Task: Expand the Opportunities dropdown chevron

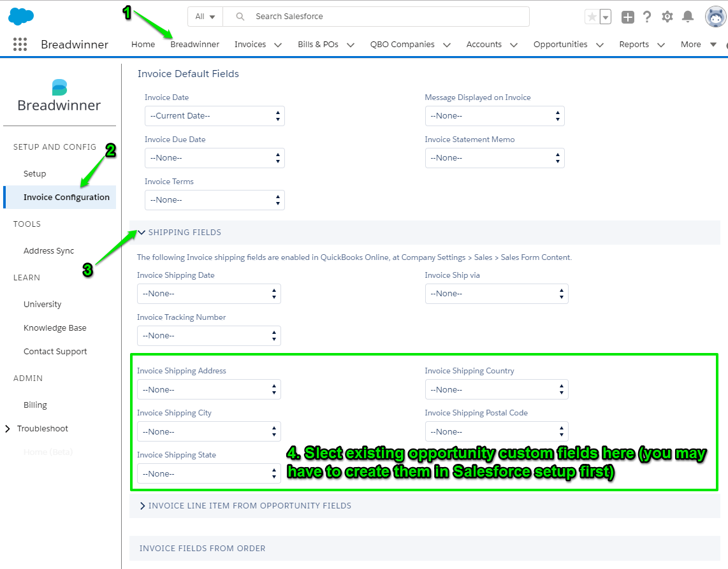Action: point(599,45)
